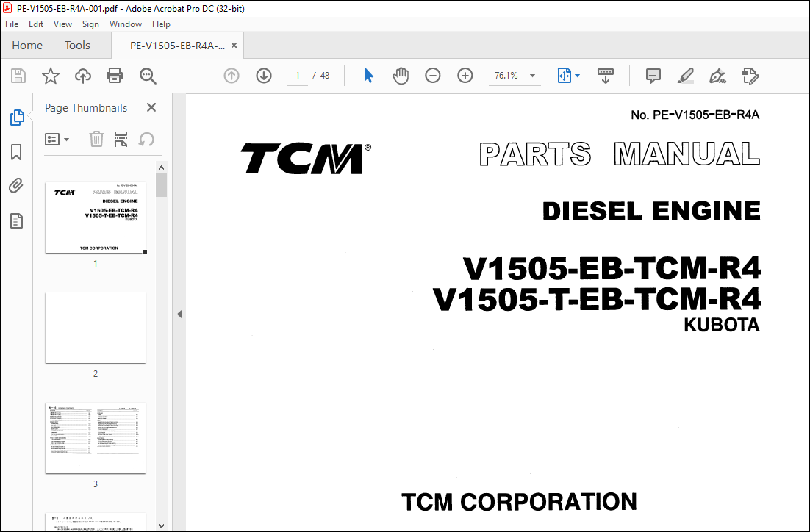Click the scrolling mode keyboard icon
810x532 pixels.
pos(606,76)
